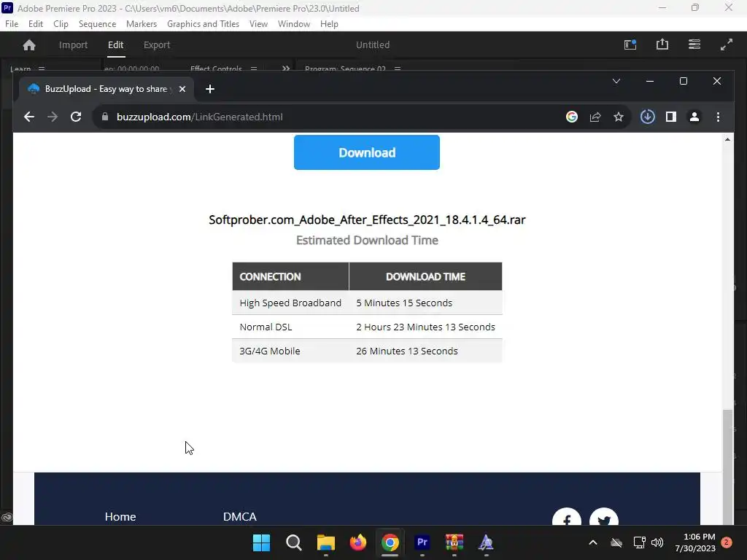Click the rar file name text
This screenshot has width=747, height=560.
click(367, 219)
